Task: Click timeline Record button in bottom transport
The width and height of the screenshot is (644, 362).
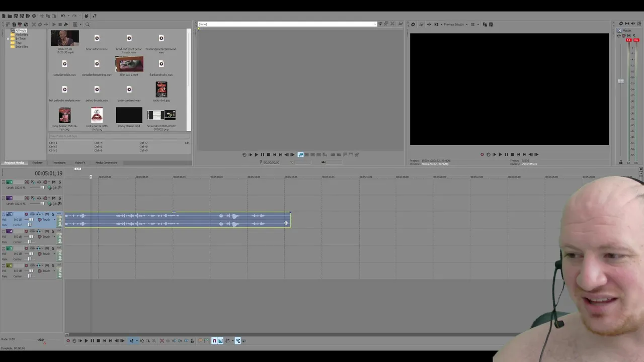Action: pos(68,341)
